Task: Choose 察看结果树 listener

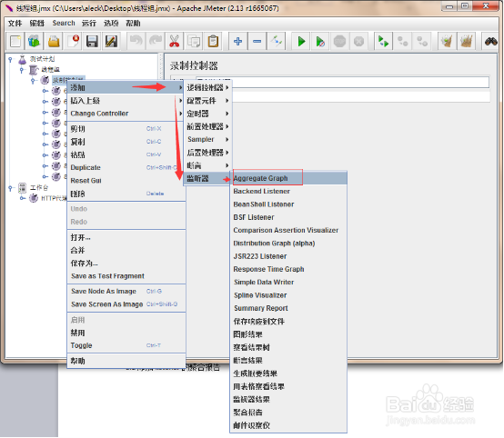Action: point(288,347)
